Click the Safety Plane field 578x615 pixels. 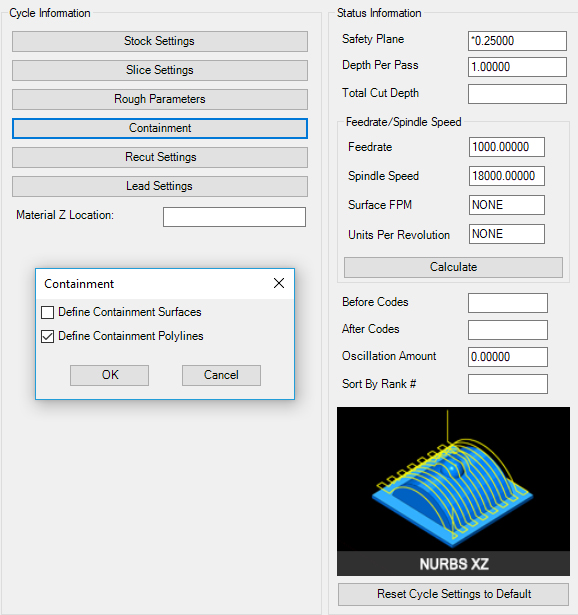click(x=517, y=41)
